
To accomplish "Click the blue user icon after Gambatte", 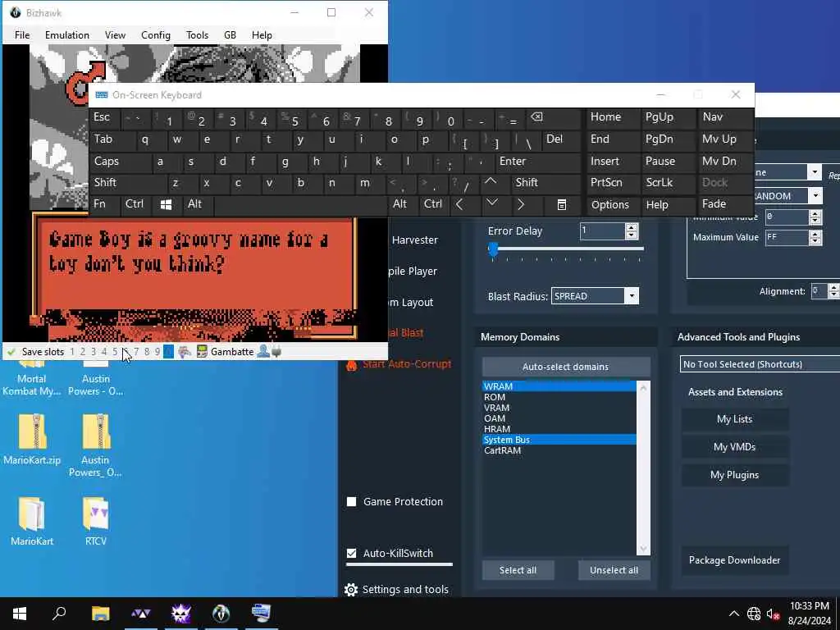I will [263, 352].
